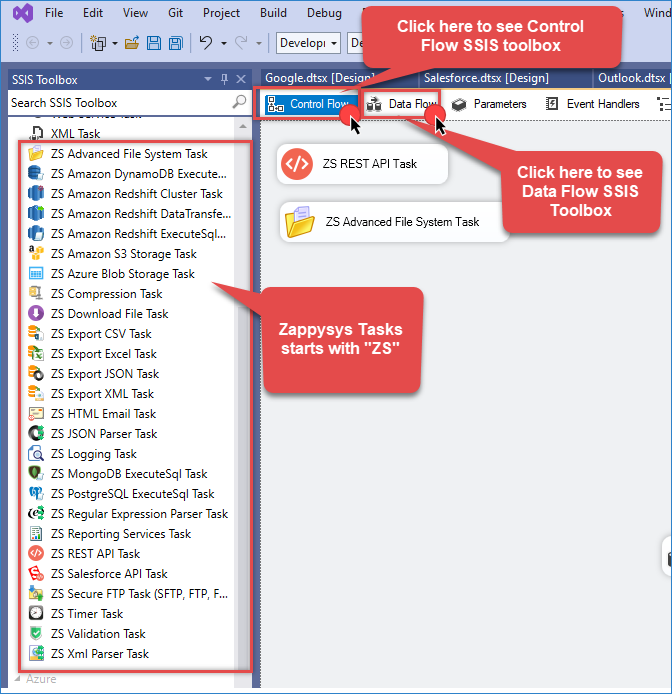Click the Save toolbar icon
Screen dimensions: 672x694
tap(154, 43)
